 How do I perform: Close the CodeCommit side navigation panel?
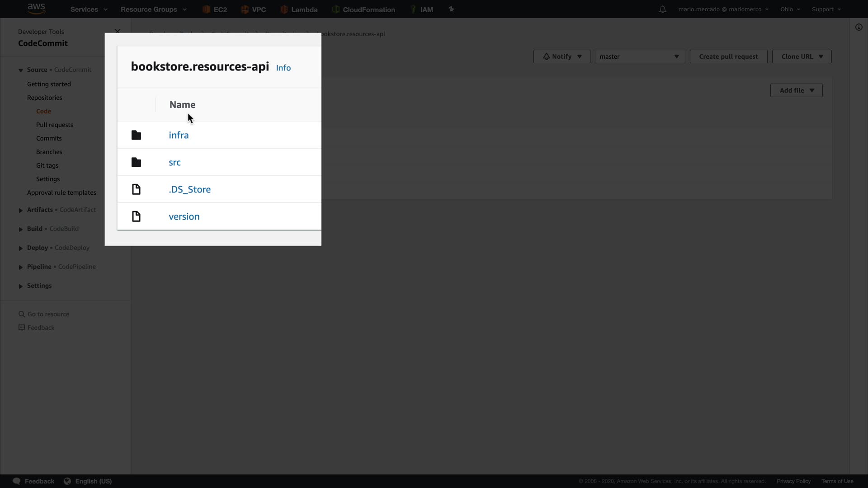(118, 31)
